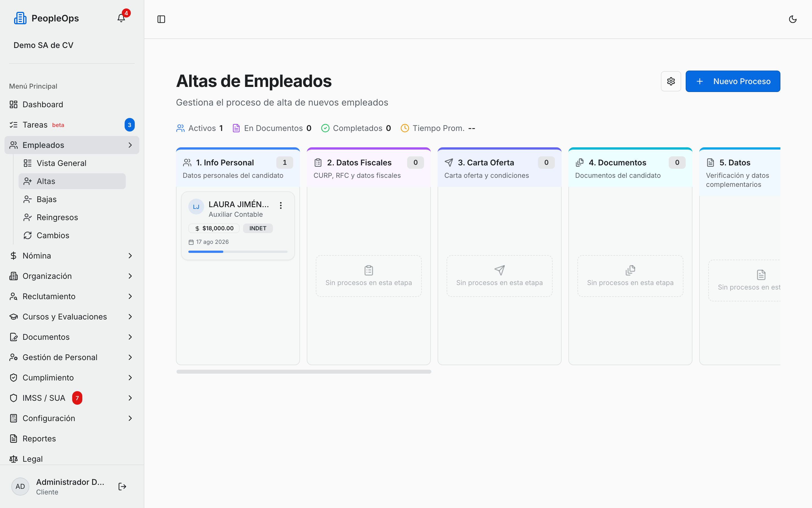The image size is (812, 508).
Task: Click the LJ avatar on the card
Action: pos(196,207)
